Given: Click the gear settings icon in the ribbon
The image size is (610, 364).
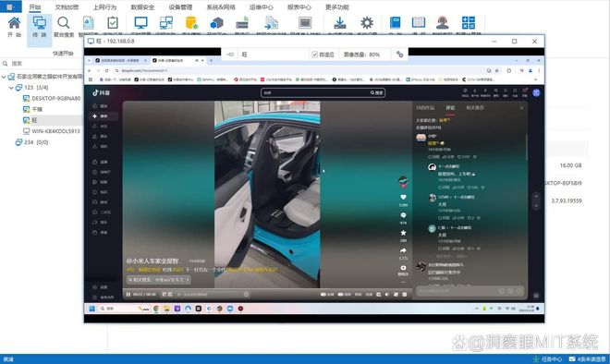Looking at the screenshot, I should (x=367, y=22).
